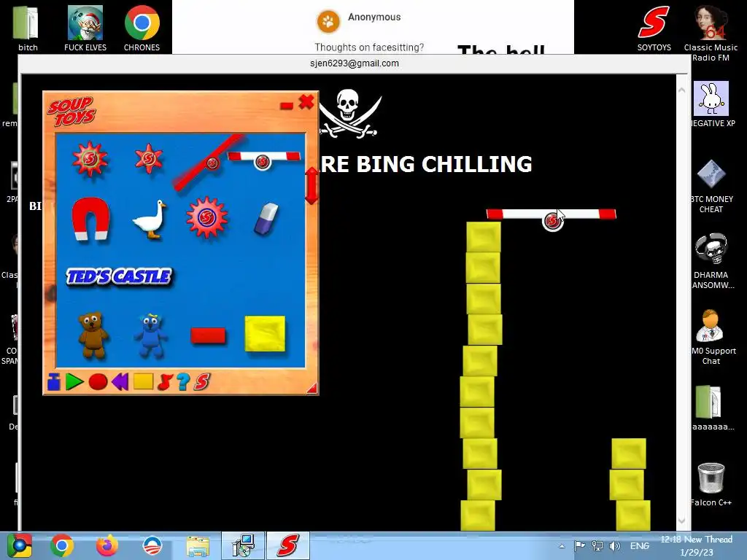
Task: Pick the large red spiky gear toy
Action: point(90,159)
